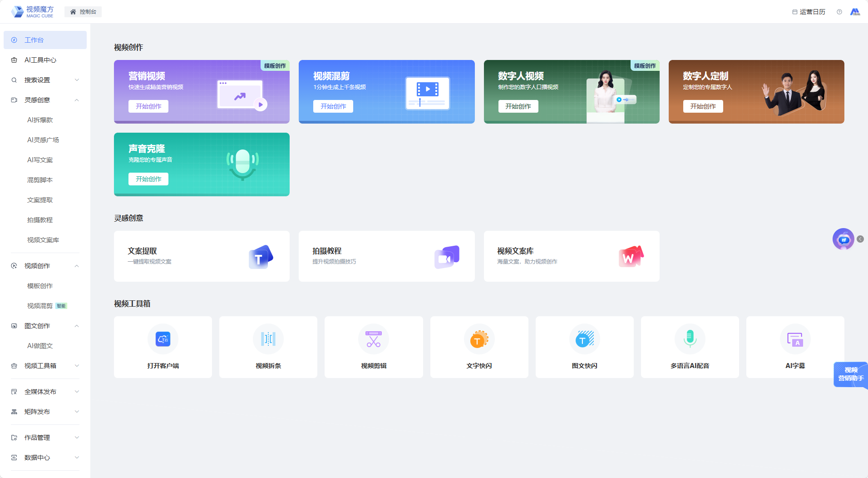Select 文案提取 in the sidebar
868x478 pixels.
[x=40, y=200]
